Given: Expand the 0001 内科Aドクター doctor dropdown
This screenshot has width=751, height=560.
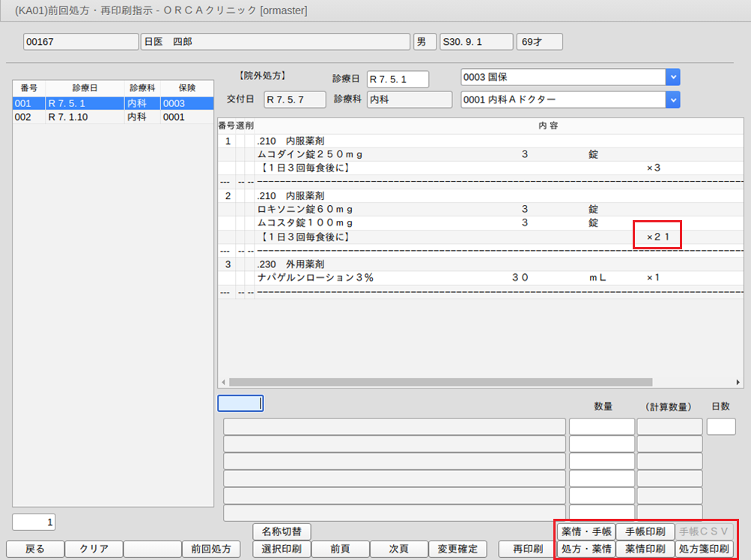Looking at the screenshot, I should pyautogui.click(x=673, y=100).
